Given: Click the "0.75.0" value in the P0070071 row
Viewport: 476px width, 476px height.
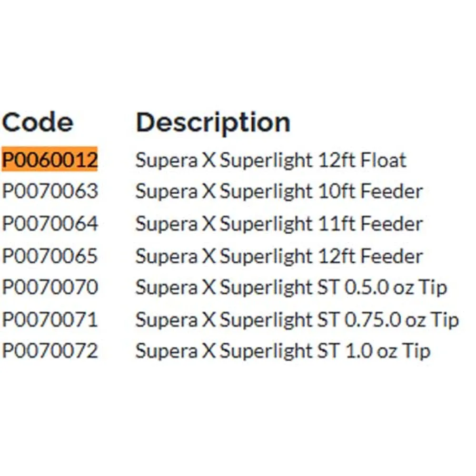Looking at the screenshot, I should [x=372, y=319].
